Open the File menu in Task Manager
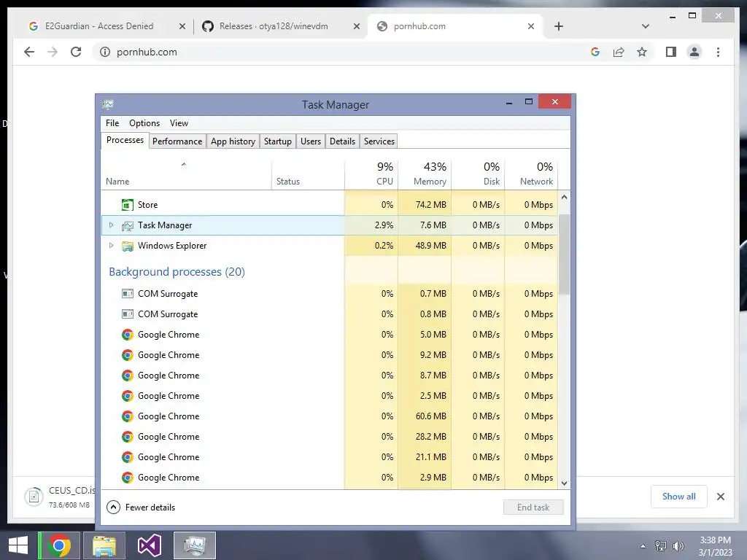The height and width of the screenshot is (560, 747). click(x=112, y=122)
